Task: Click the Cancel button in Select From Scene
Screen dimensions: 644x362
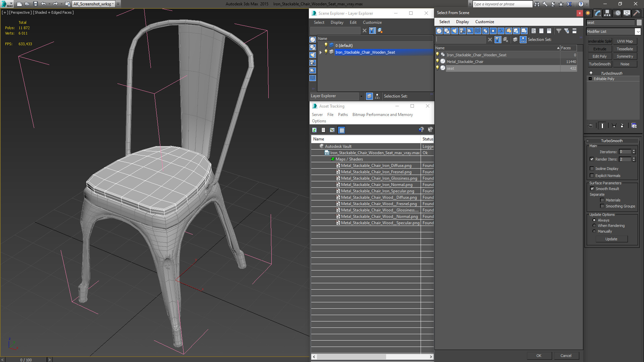Action: click(566, 356)
